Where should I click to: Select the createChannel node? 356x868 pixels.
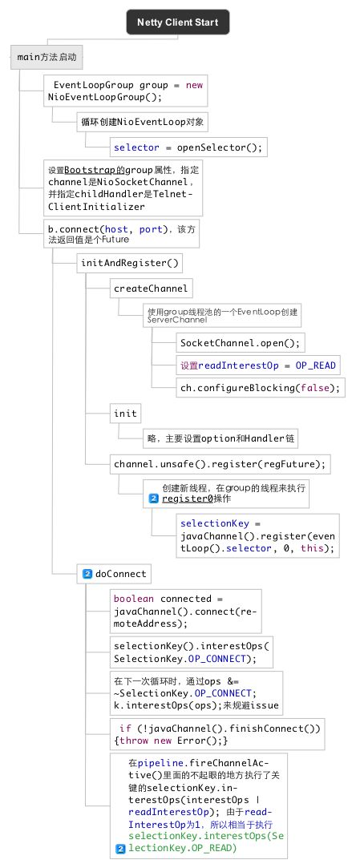tap(151, 289)
